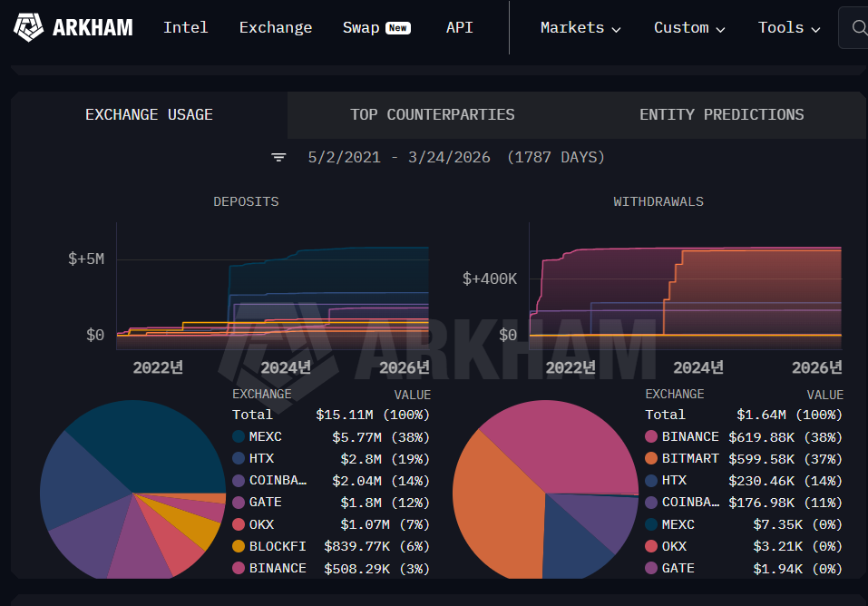Click Coinbase color dot in deposits legend
Viewport: 868px width, 606px height.
click(x=239, y=480)
